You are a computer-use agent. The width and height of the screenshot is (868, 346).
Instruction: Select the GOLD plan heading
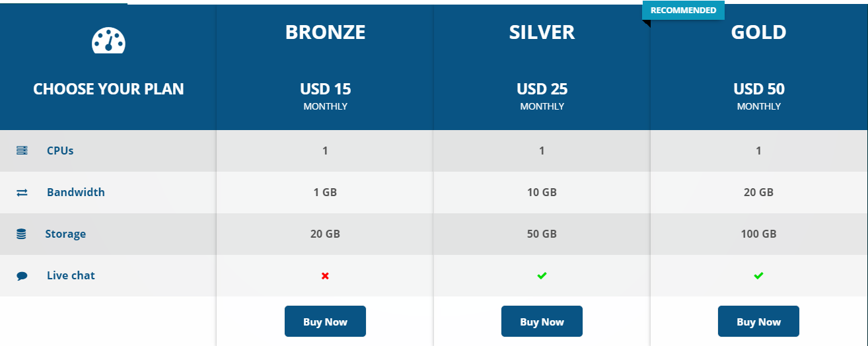[758, 32]
